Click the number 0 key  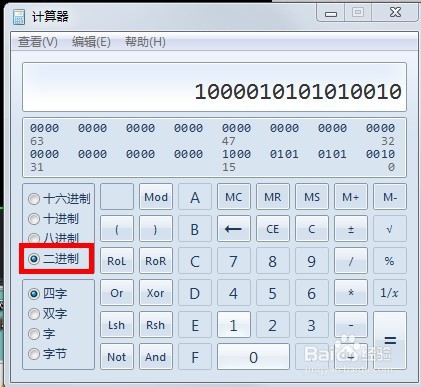pos(253,357)
